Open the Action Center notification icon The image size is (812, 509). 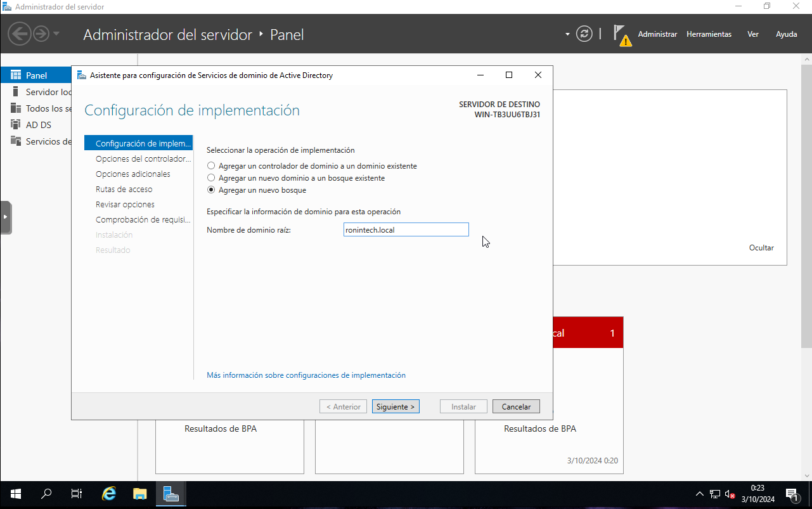(792, 494)
